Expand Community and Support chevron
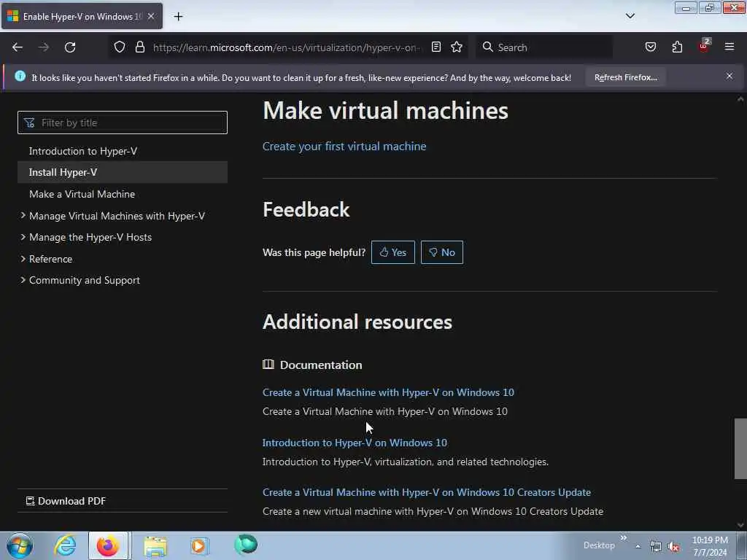The height and width of the screenshot is (560, 747). coord(23,280)
